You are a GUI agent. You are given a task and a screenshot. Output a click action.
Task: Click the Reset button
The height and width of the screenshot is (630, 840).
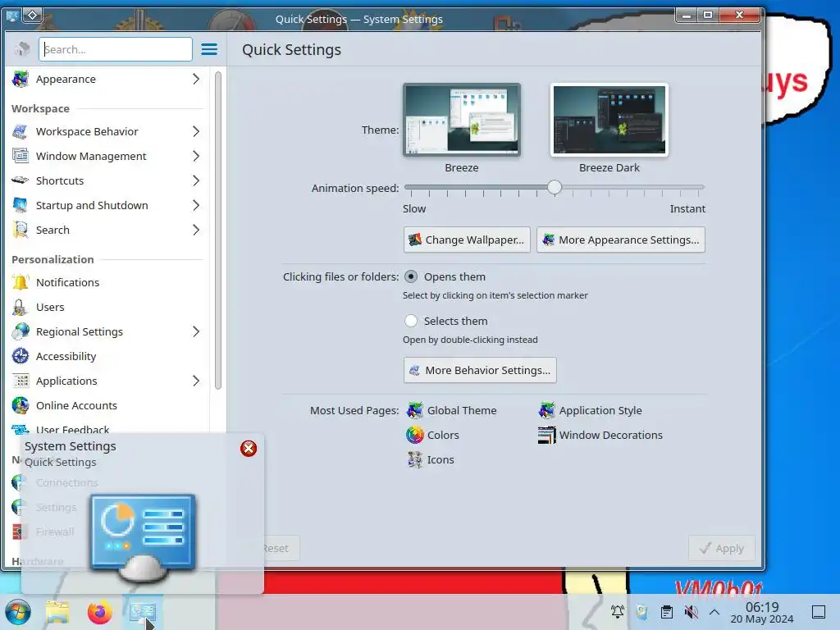tap(280, 548)
